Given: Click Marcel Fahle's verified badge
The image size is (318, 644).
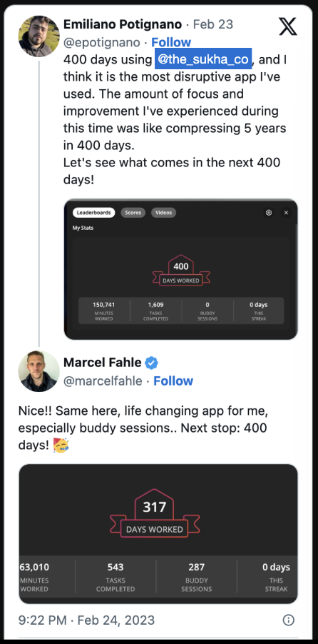Looking at the screenshot, I should (152, 363).
